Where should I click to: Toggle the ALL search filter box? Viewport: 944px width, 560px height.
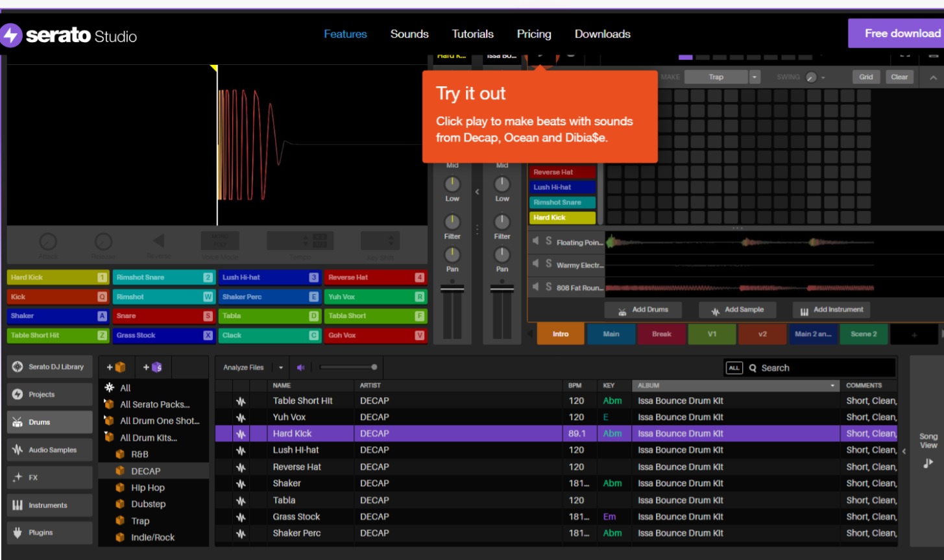pos(734,368)
